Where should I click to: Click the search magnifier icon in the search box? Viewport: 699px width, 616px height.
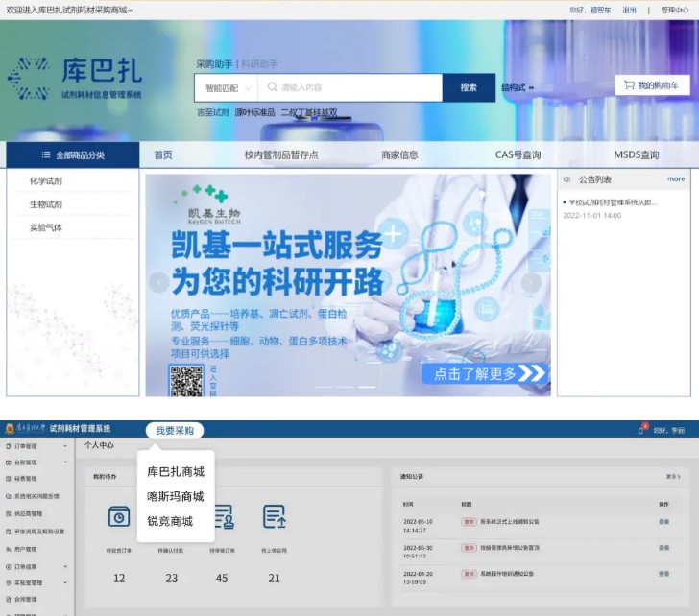click(x=272, y=87)
